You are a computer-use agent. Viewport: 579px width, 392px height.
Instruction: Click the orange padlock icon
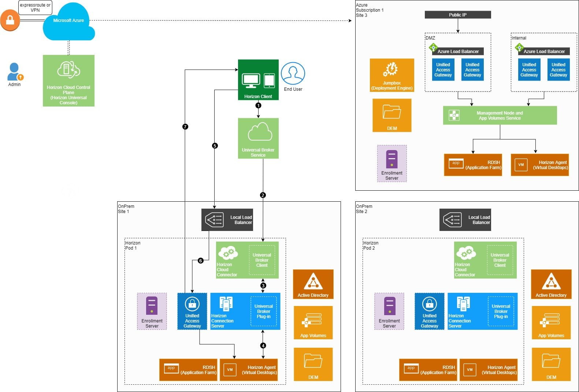click(x=10, y=20)
